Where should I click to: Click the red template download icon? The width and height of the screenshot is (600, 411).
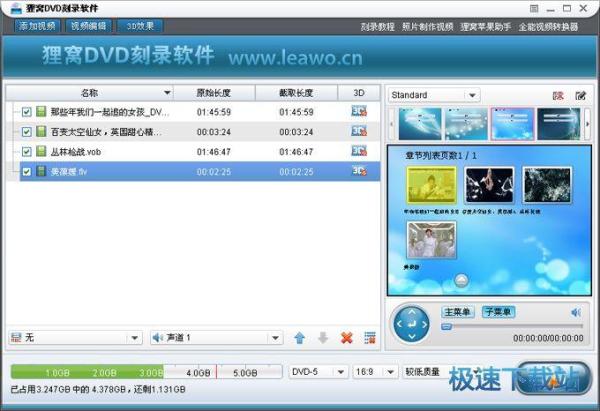pyautogui.click(x=558, y=95)
